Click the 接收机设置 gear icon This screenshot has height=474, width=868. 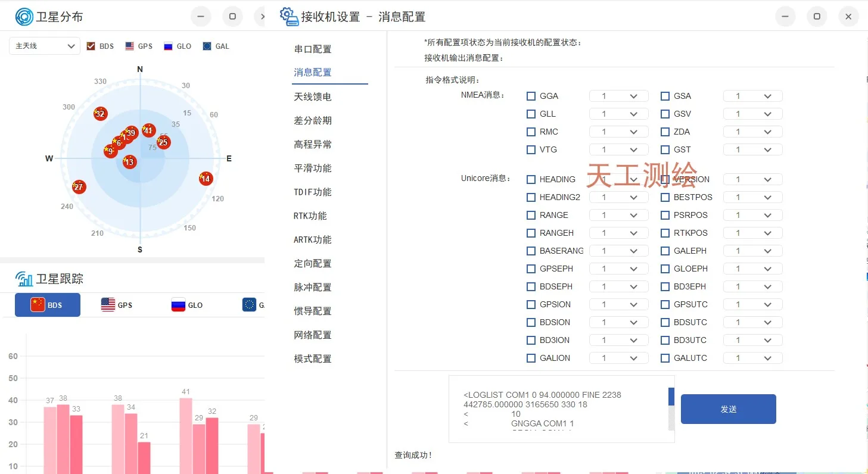(x=289, y=17)
